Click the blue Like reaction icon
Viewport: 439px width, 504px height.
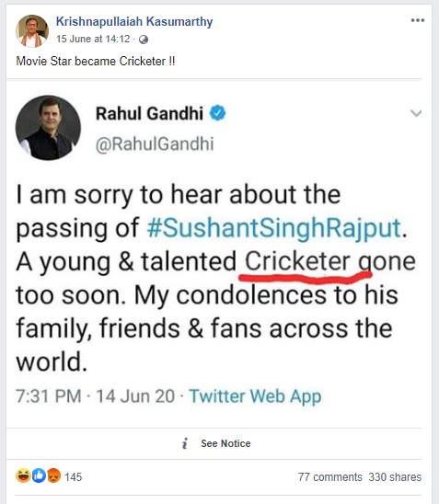[x=39, y=475]
